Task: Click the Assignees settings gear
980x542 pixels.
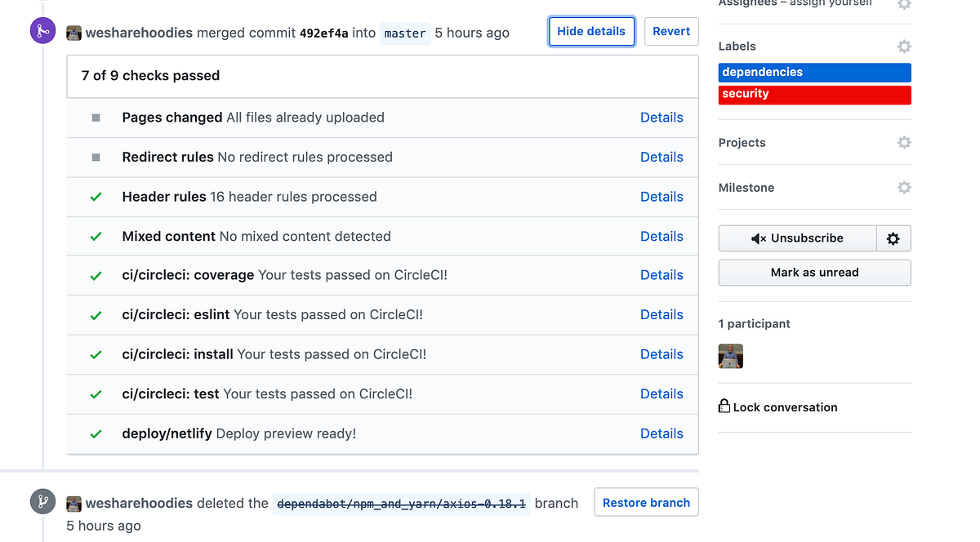Action: [x=904, y=4]
